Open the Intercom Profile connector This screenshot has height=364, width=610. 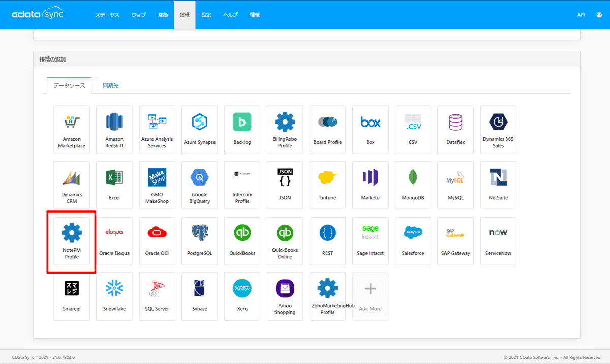242,185
